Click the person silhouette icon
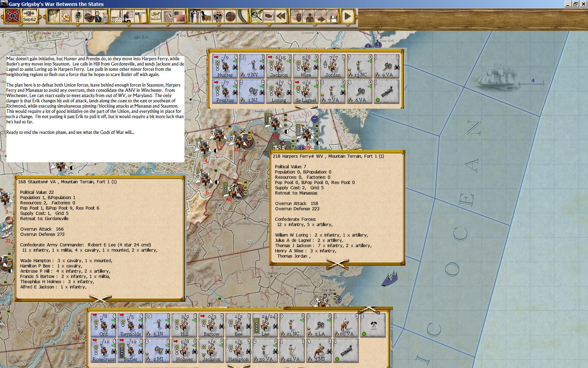The image size is (588, 368). [x=309, y=16]
